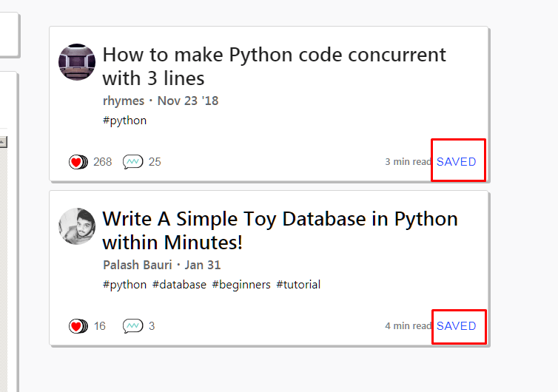
Task: Open comments icon showing 25 comments
Action: pyautogui.click(x=132, y=162)
